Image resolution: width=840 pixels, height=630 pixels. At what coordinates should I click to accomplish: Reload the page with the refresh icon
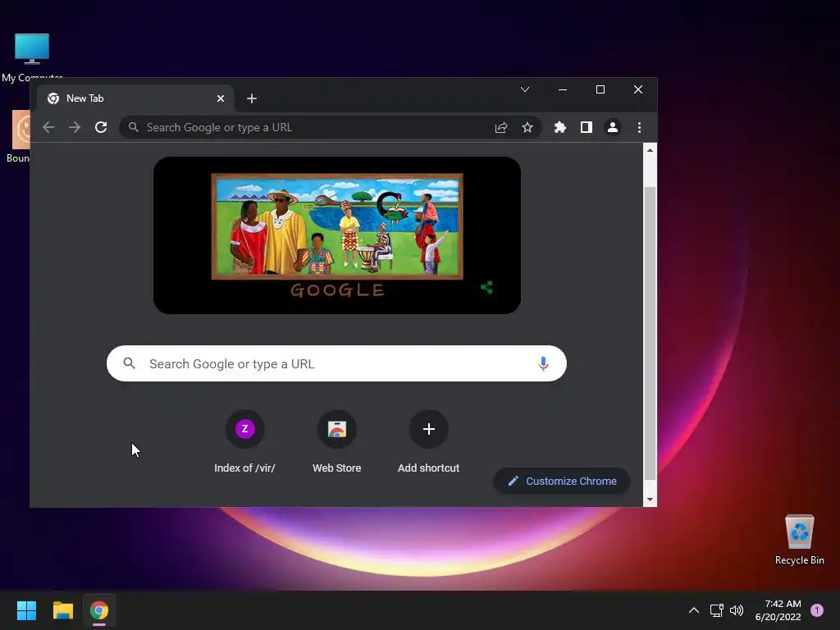coord(101,127)
